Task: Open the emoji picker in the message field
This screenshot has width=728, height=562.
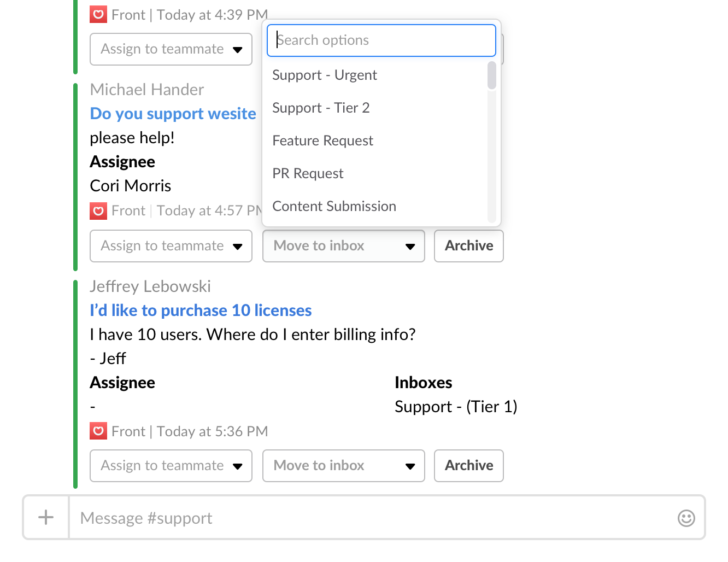Action: pos(686,517)
